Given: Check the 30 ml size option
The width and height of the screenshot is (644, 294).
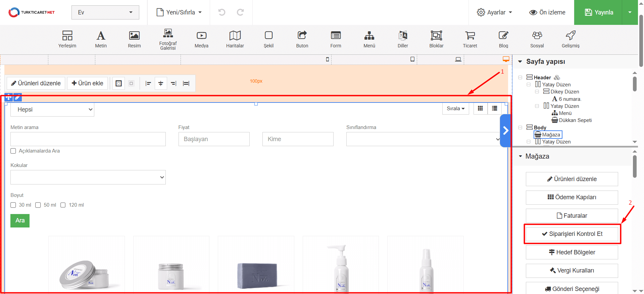Looking at the screenshot, I should pyautogui.click(x=13, y=205).
